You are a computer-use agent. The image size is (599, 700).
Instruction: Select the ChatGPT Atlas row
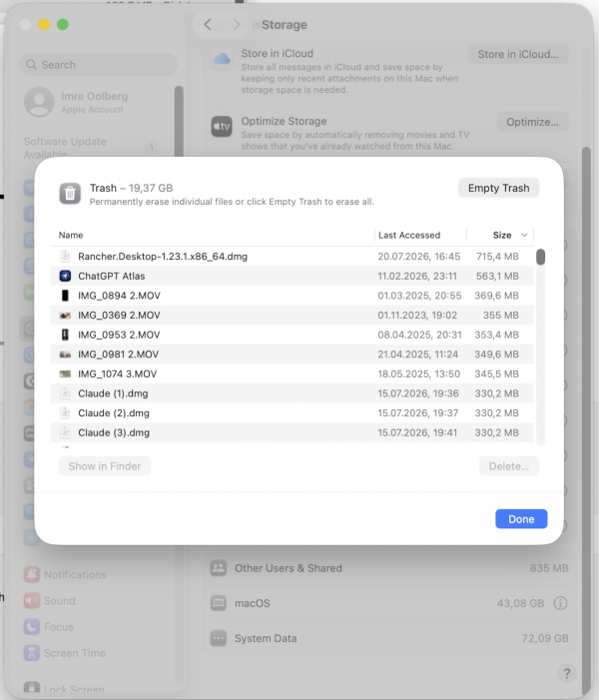[x=293, y=276]
